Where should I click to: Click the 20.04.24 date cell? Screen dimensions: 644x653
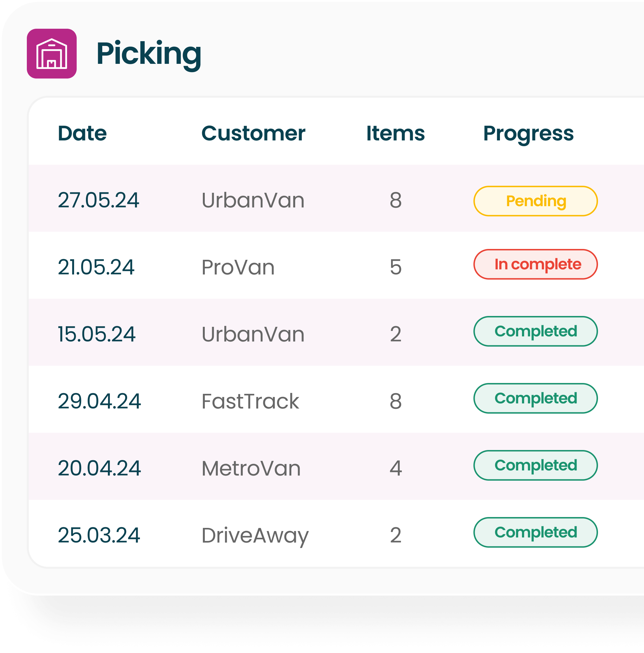[99, 468]
